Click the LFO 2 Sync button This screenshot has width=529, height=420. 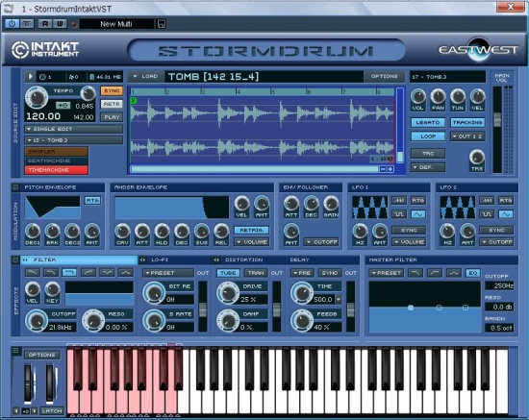[x=496, y=231]
